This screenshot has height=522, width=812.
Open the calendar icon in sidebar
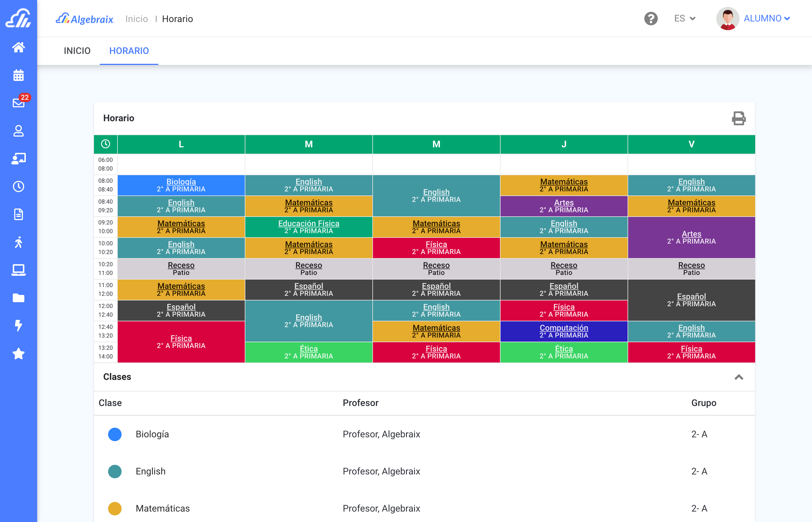(18, 75)
